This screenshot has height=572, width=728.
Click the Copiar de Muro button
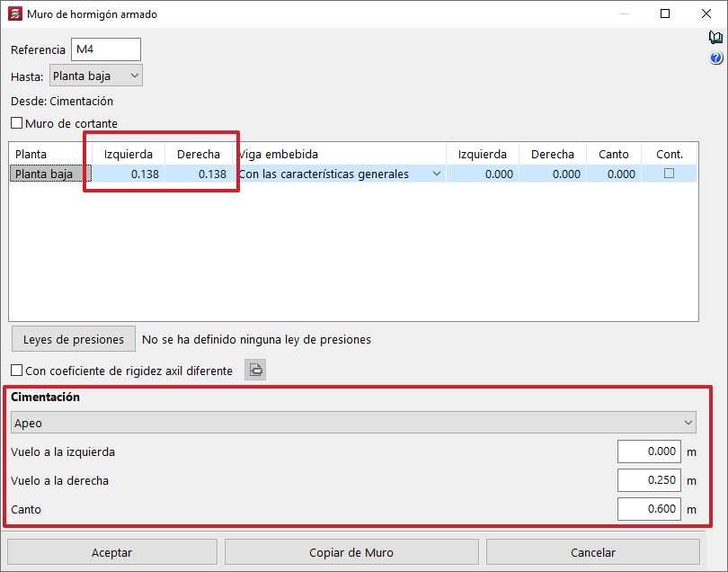coord(351,552)
